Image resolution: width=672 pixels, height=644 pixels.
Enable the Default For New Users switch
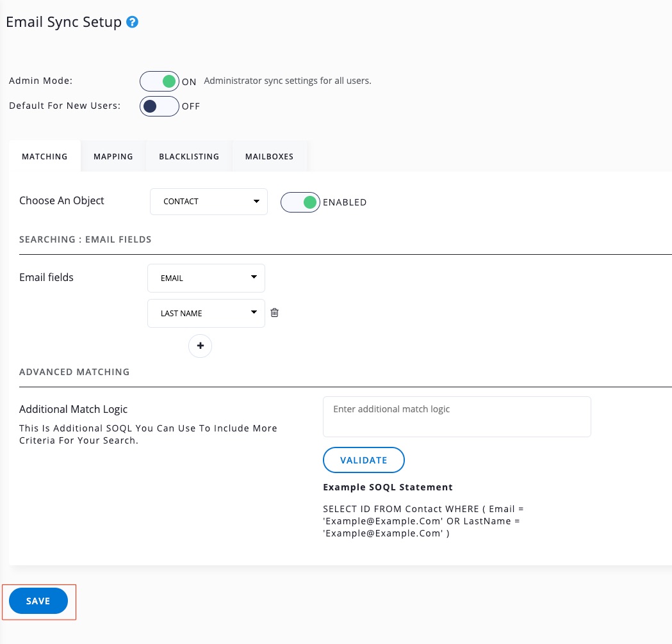click(159, 106)
